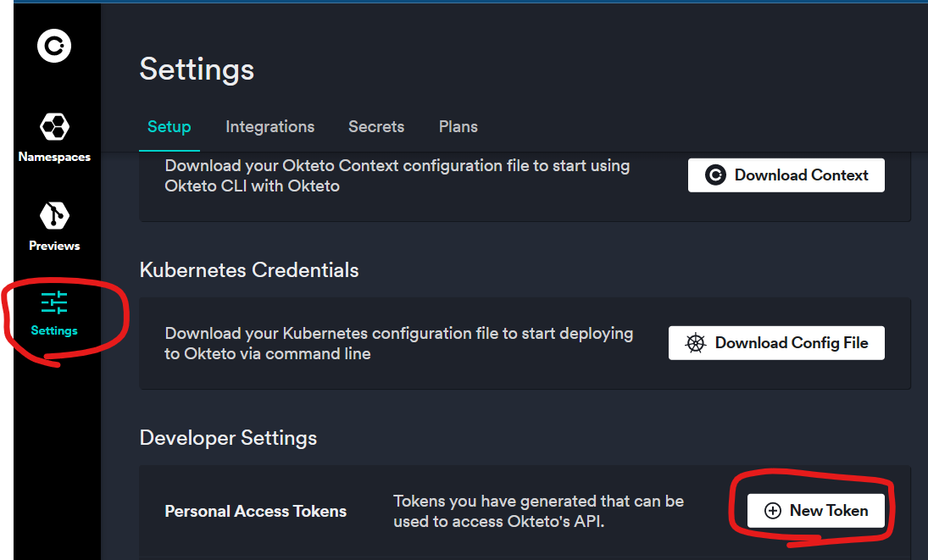928x560 pixels.
Task: Click the Kubernetes Credentials section heading
Action: point(249,270)
